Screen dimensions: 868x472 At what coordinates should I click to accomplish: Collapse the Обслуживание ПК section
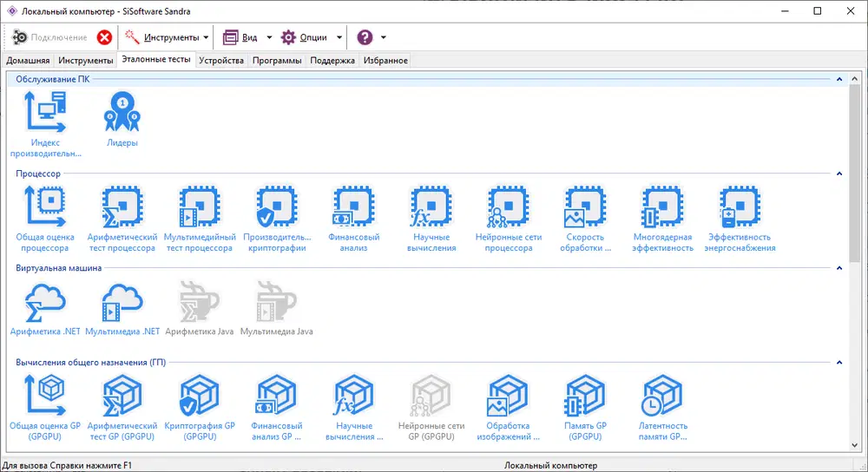(839, 79)
